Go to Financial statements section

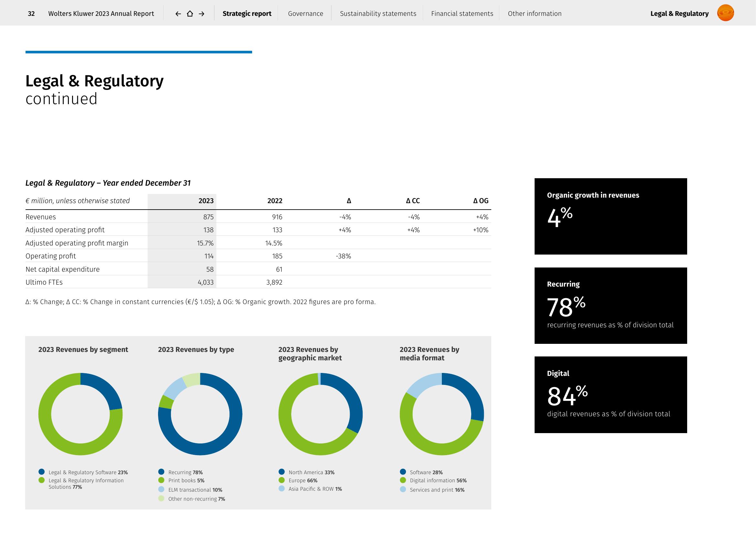462,14
